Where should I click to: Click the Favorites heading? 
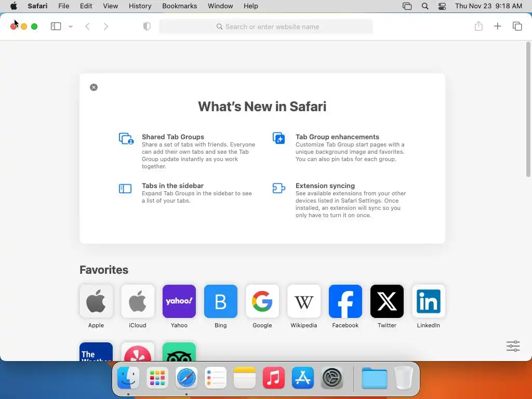(x=104, y=270)
